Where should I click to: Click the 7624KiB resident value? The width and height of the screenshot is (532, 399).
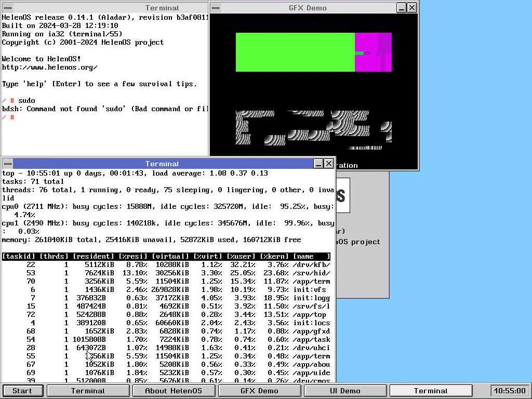(99, 273)
